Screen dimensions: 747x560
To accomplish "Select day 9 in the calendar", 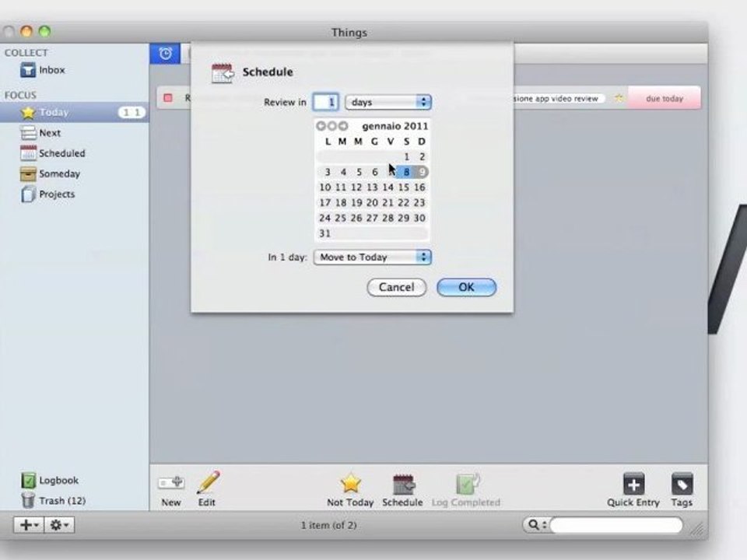I will (422, 172).
